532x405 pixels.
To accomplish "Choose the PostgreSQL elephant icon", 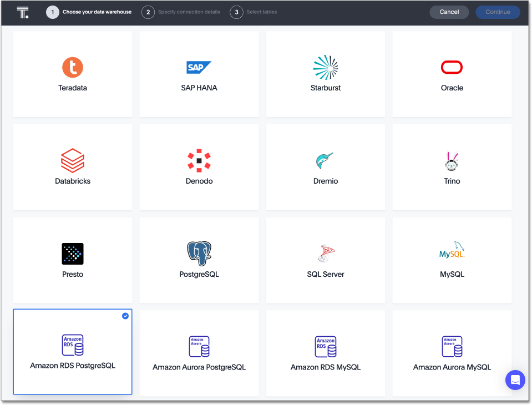I will click(199, 253).
